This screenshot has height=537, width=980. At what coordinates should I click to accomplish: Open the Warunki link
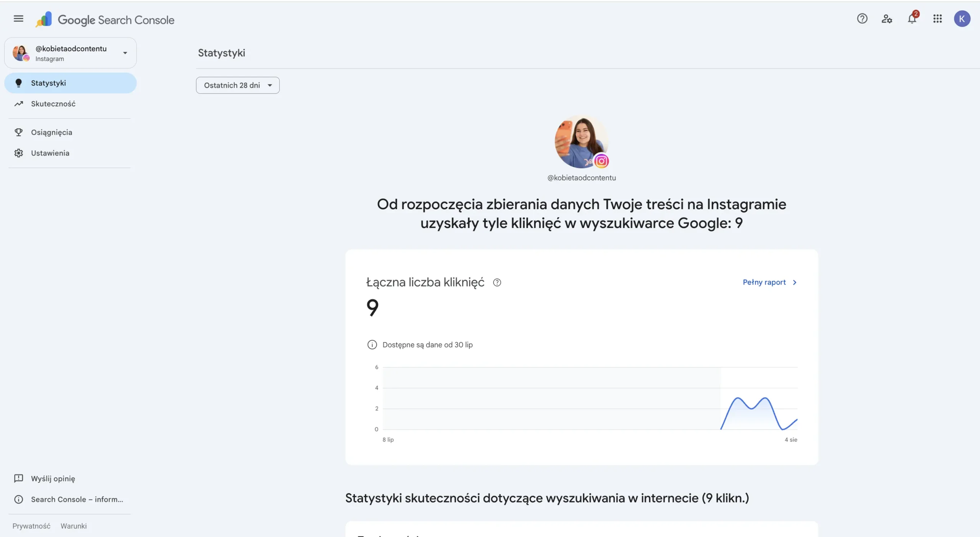(x=73, y=526)
